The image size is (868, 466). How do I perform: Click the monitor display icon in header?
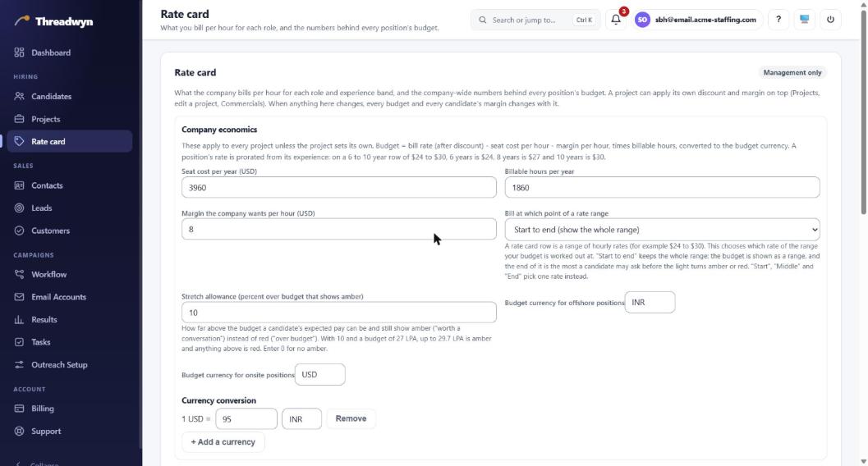(x=804, y=20)
